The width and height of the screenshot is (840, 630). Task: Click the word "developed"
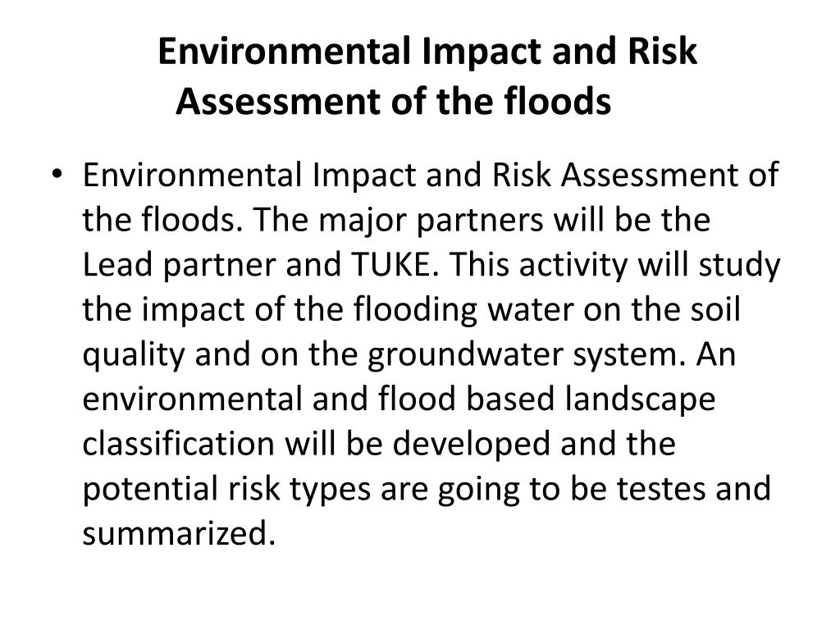point(472,445)
